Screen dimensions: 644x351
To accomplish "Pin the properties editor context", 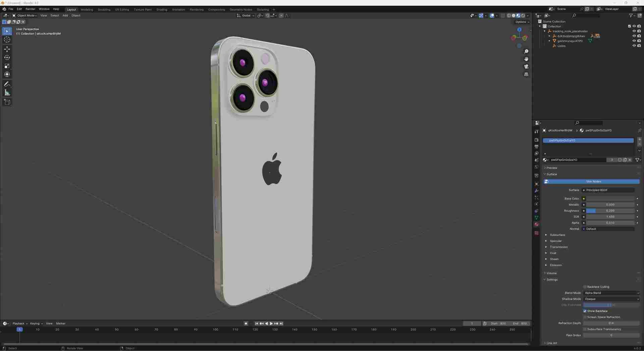I will tap(639, 130).
